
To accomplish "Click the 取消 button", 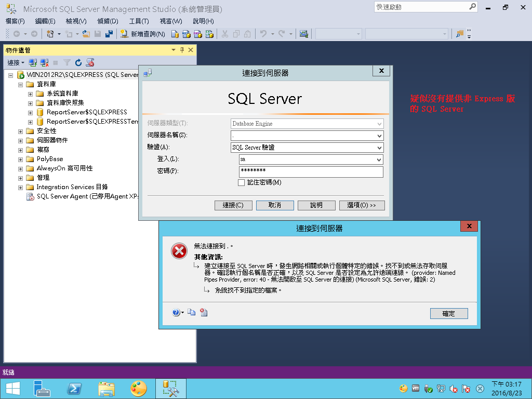I will [275, 205].
